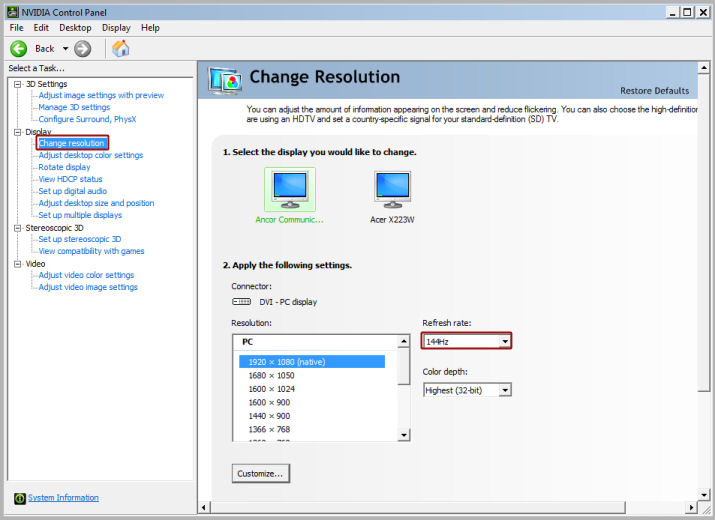Open Set up multiple displays
Screen dimensions: 715x520
point(80,215)
